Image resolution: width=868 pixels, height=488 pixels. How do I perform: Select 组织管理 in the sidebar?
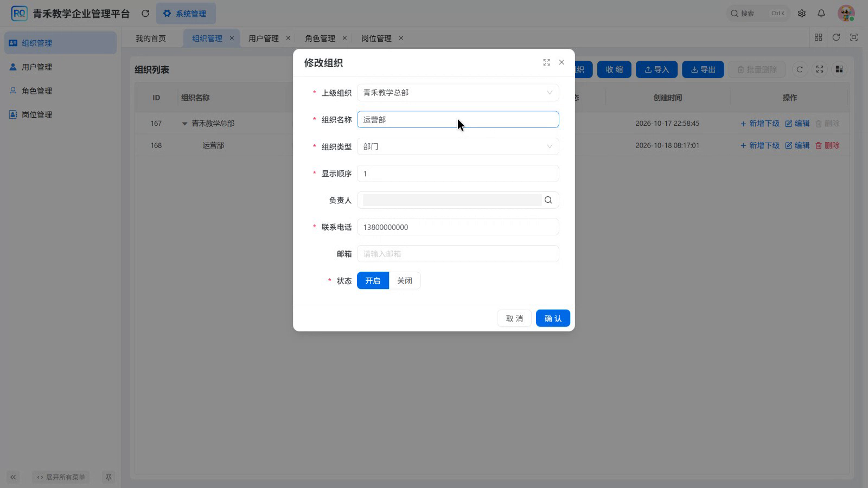(61, 43)
